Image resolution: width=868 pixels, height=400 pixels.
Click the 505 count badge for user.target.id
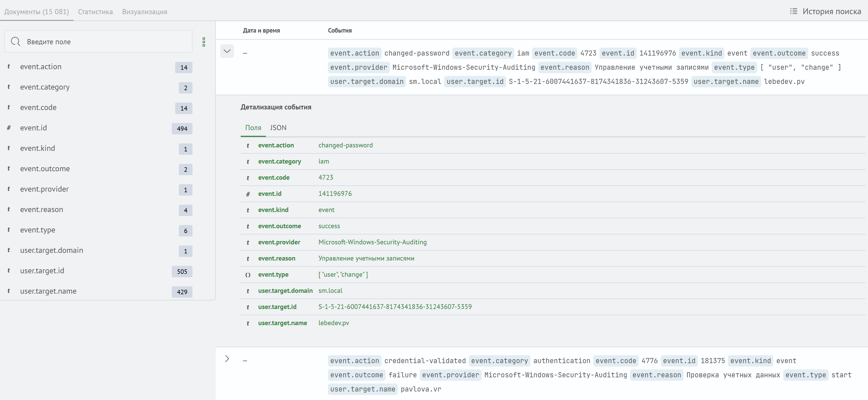(x=182, y=271)
